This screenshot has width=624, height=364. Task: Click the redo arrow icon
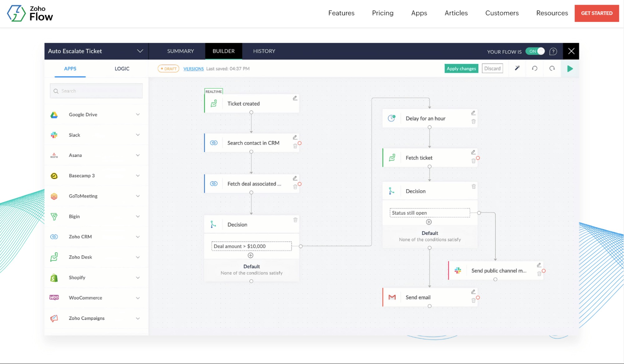pos(552,68)
